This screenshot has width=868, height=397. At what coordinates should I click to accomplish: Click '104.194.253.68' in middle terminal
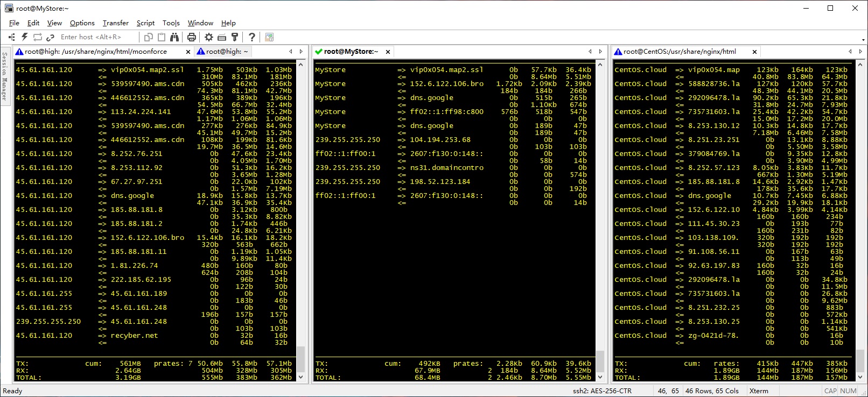click(440, 139)
